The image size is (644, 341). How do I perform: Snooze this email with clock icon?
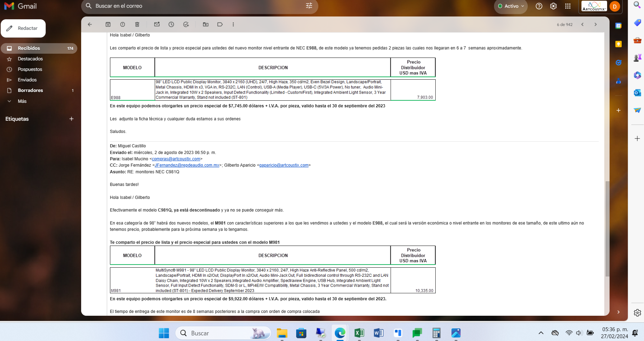click(x=171, y=25)
